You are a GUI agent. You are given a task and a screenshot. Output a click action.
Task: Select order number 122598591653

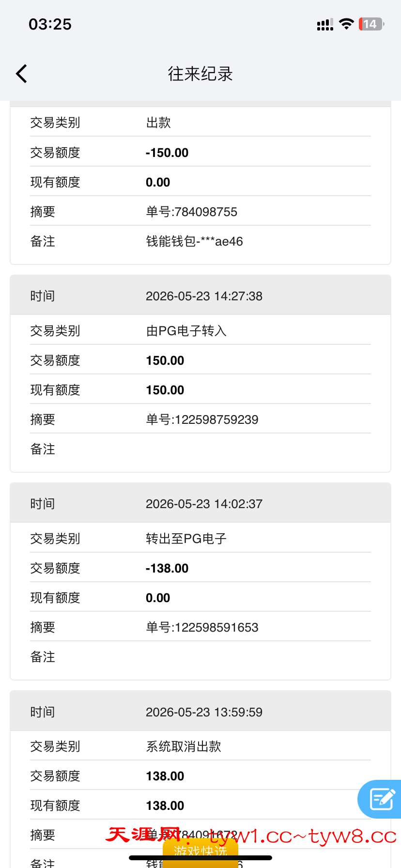click(x=202, y=627)
